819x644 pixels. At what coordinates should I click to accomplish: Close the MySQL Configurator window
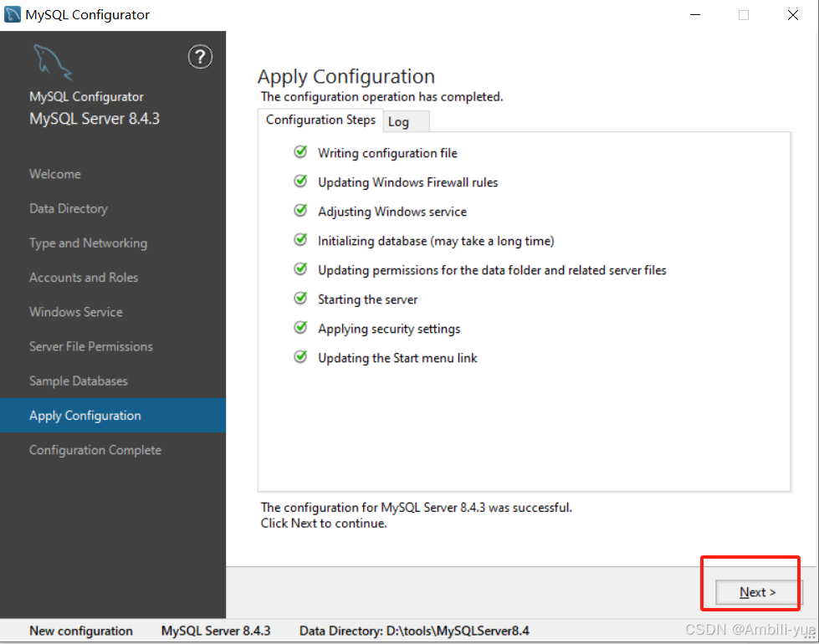point(793,14)
